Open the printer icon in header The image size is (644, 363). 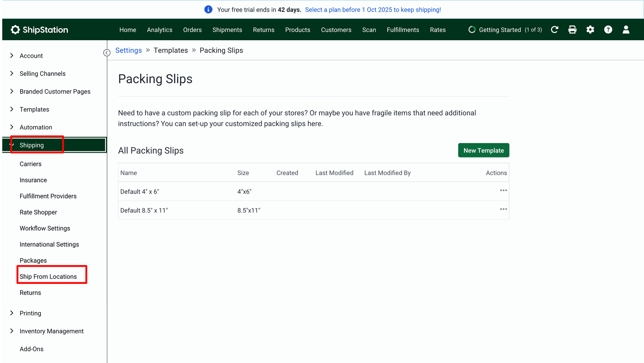point(572,30)
